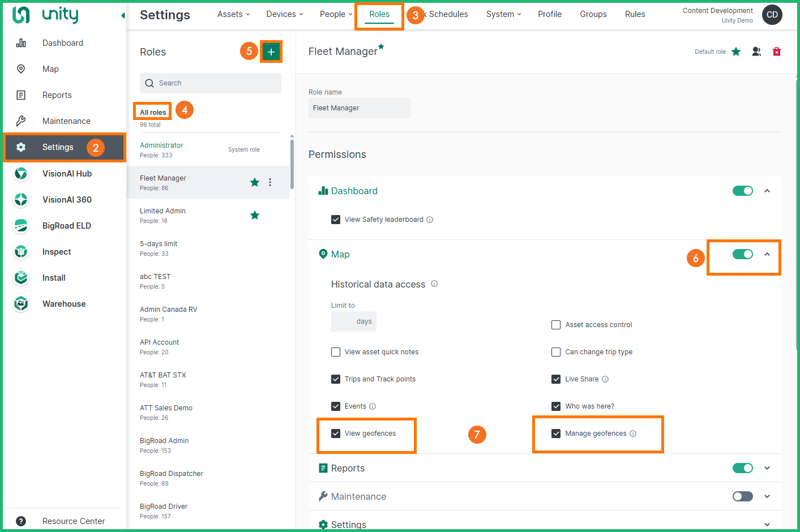The image size is (800, 532).
Task: Collapse the sidebar with the arrow icon
Action: 123,15
